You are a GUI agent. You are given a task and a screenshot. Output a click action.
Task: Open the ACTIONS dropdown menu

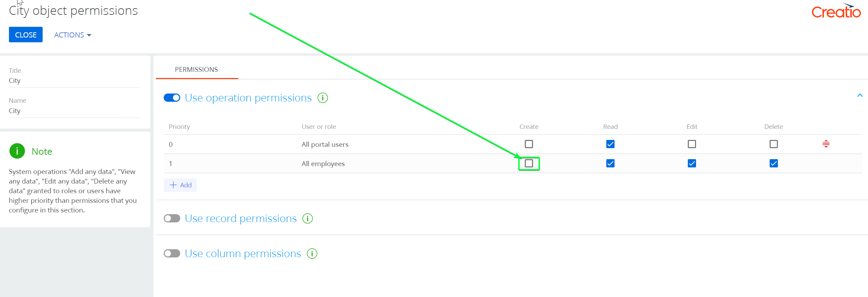[73, 35]
